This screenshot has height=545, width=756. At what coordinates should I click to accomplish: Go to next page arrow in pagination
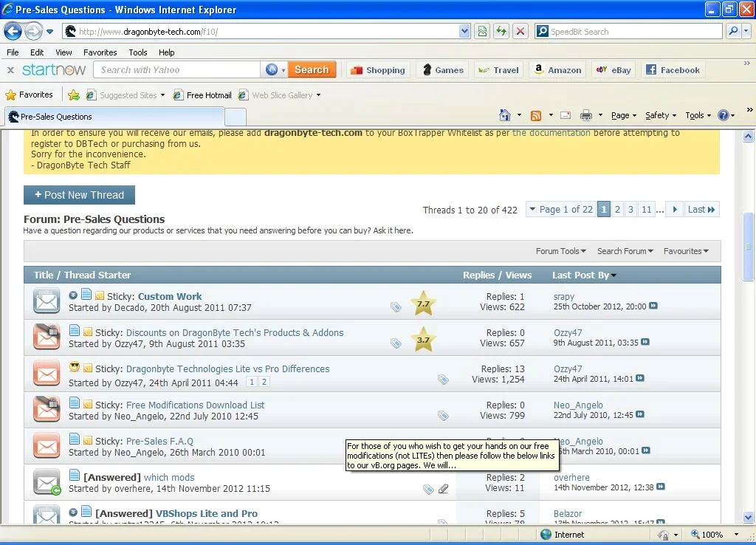[x=675, y=209]
